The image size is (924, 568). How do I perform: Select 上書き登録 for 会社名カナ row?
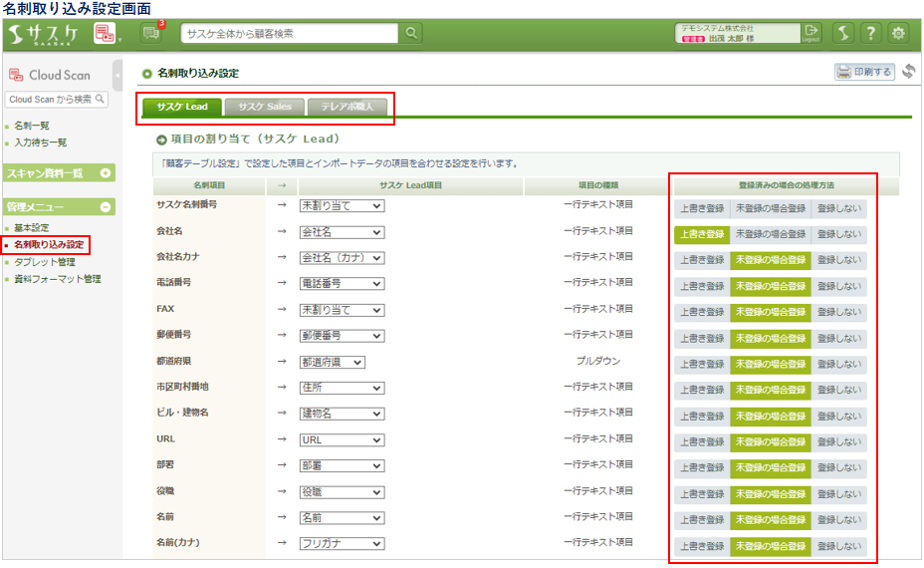[x=702, y=260]
